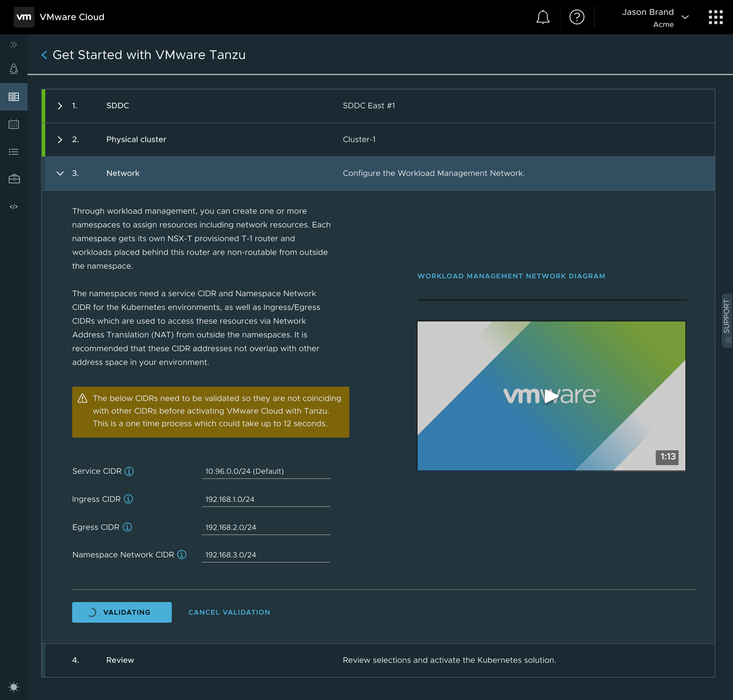Screen dimensions: 733x700
Task: Open the Subscriptions calendar icon
Action: tap(14, 124)
